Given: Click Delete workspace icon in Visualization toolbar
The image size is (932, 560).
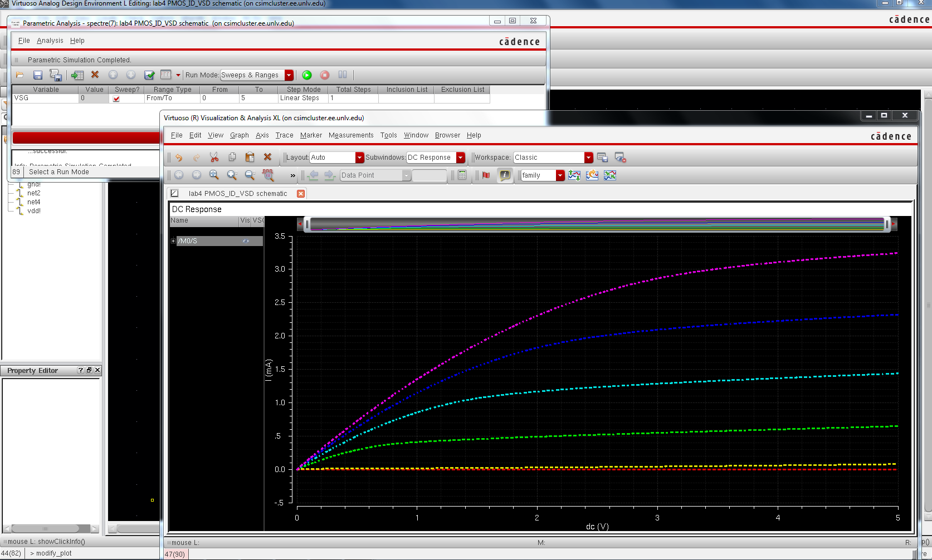Looking at the screenshot, I should pyautogui.click(x=620, y=158).
